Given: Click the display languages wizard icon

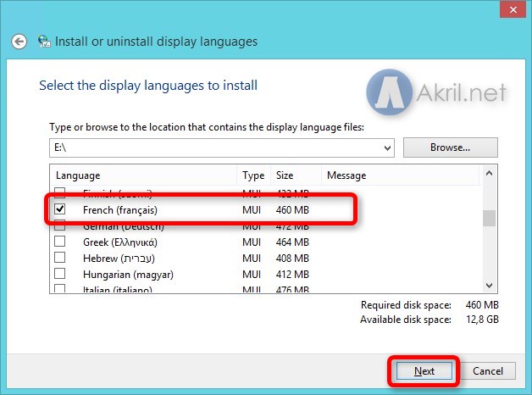Looking at the screenshot, I should (x=44, y=42).
